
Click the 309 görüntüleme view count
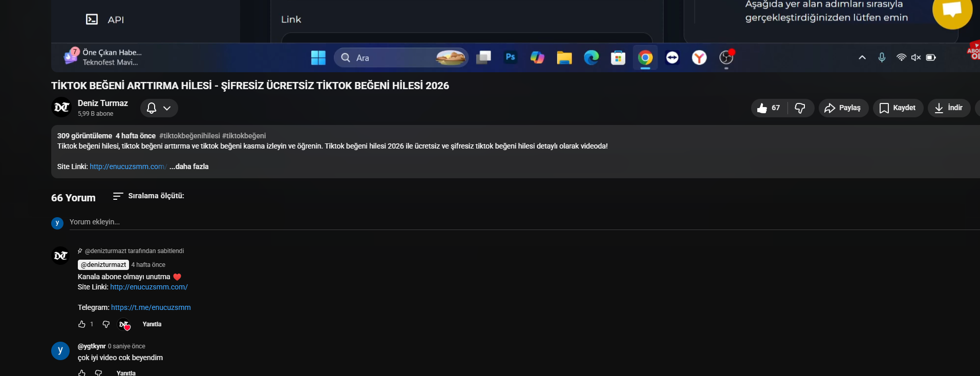click(84, 136)
